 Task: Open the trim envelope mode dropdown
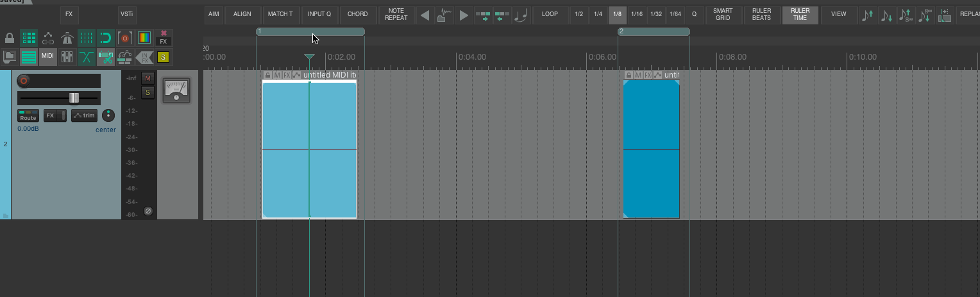(x=84, y=116)
